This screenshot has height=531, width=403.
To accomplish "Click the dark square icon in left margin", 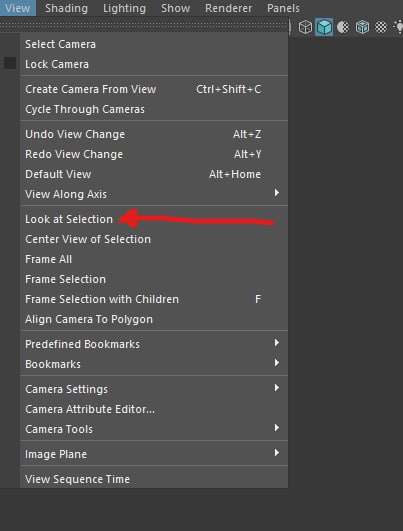I will pos(10,63).
